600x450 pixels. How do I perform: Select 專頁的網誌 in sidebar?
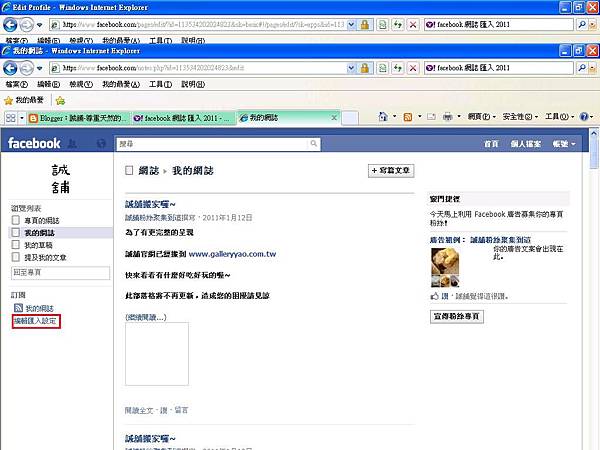click(x=42, y=220)
